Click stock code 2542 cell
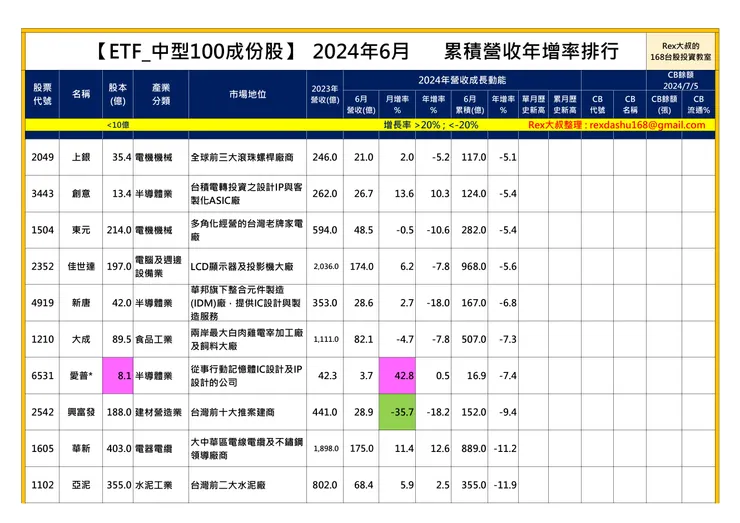Screen dimensions: 740x523 [x=42, y=412]
